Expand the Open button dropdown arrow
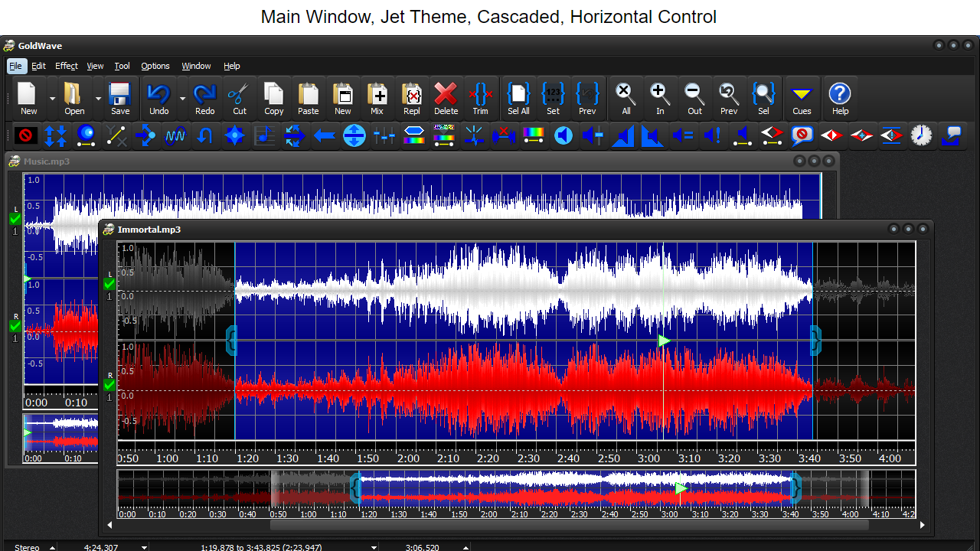Image resolution: width=980 pixels, height=551 pixels. (98, 99)
